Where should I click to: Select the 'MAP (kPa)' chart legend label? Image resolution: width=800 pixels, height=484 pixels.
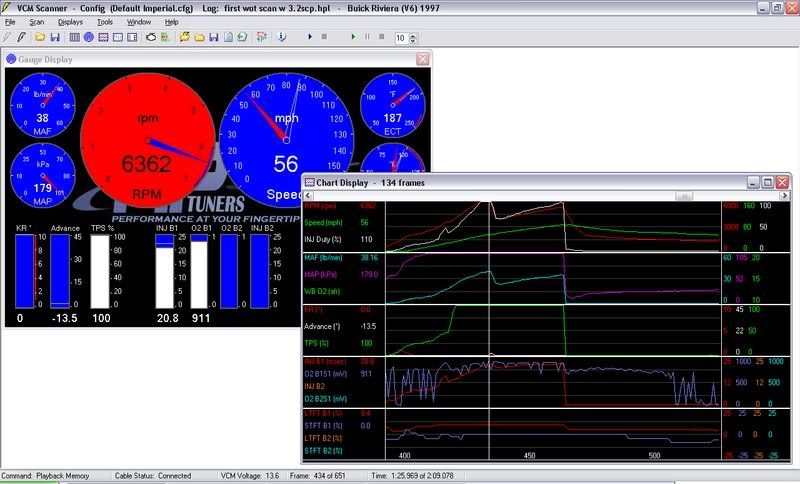[320, 274]
